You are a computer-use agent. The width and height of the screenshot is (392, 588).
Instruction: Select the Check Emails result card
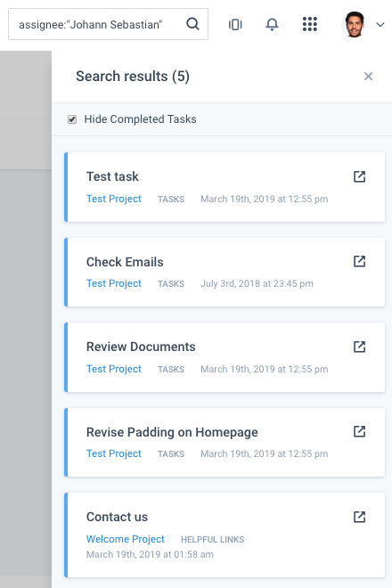click(225, 273)
